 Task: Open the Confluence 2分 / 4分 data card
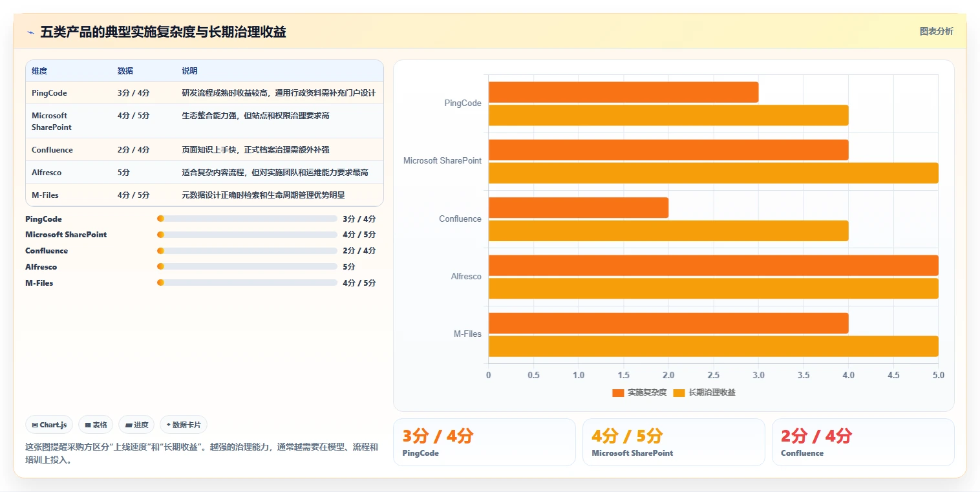[863, 442]
